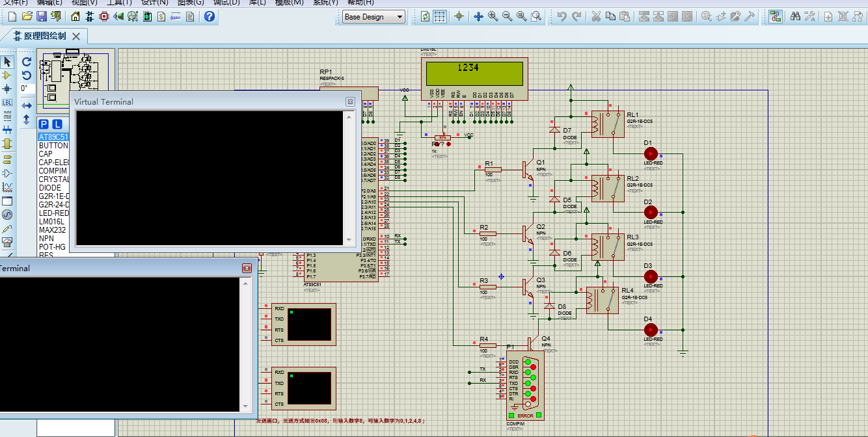Open the Help question mark icon
The width and height of the screenshot is (868, 437).
coord(210,16)
